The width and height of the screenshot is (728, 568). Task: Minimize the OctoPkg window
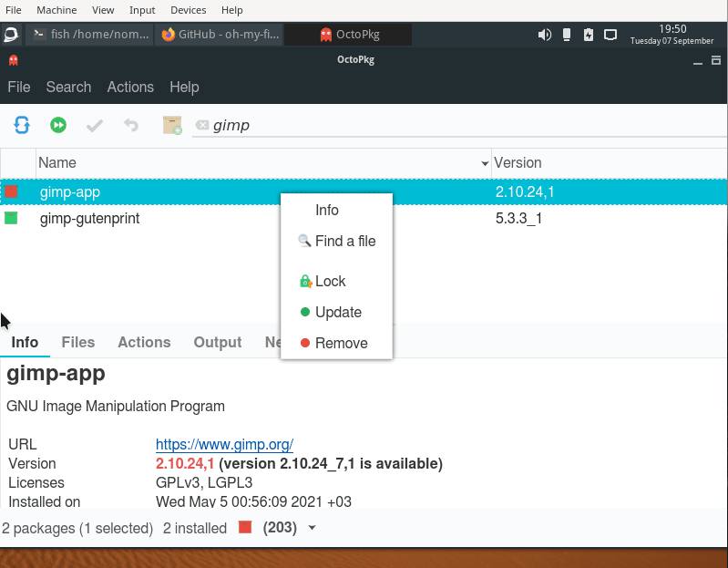(697, 61)
